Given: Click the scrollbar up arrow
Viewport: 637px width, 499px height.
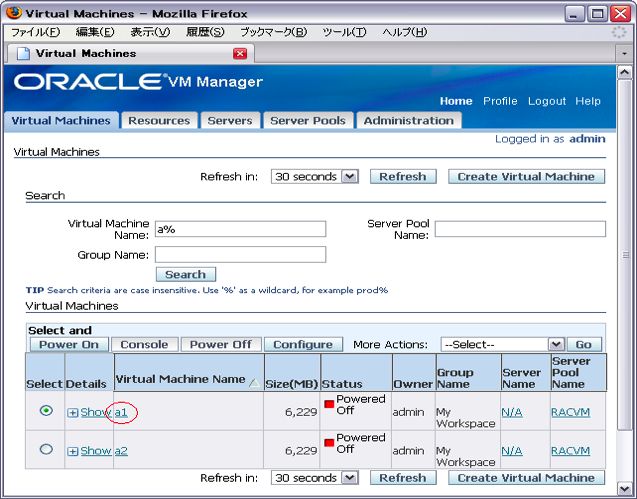Looking at the screenshot, I should (624, 73).
